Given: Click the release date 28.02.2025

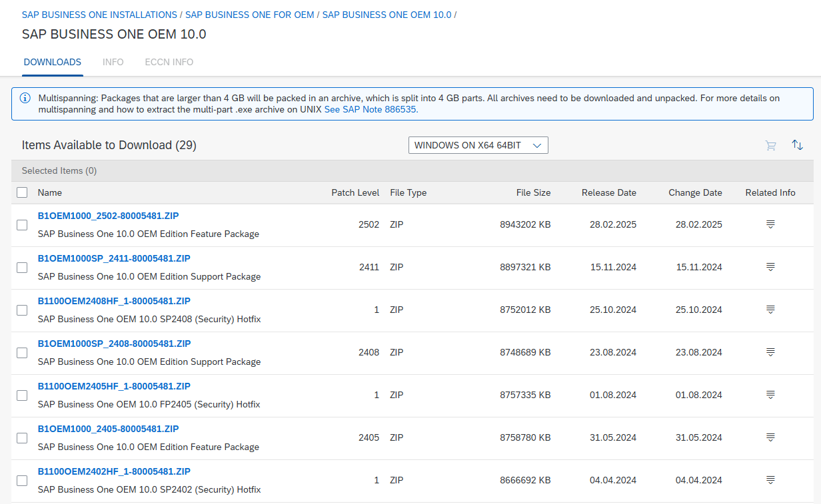Looking at the screenshot, I should [613, 224].
